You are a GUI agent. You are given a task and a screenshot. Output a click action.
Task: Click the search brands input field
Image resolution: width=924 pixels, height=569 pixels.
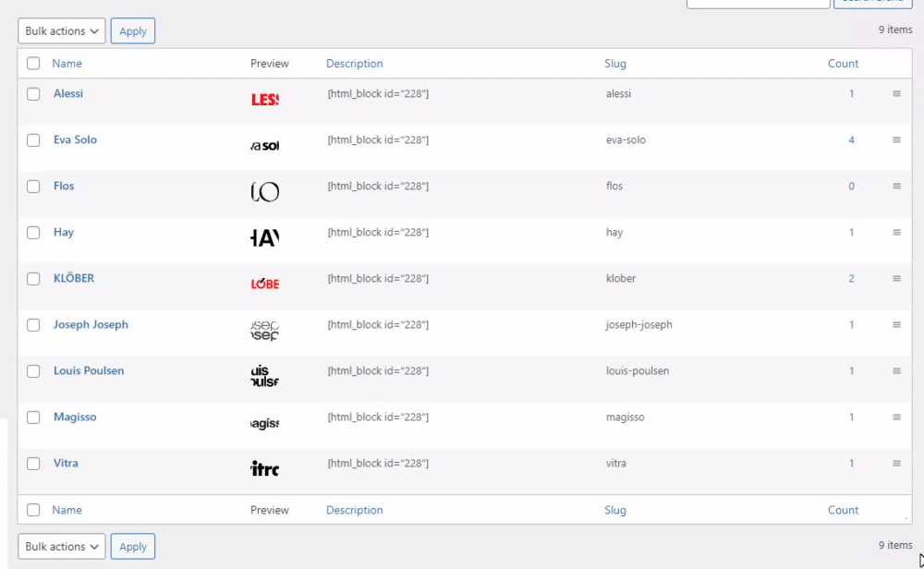click(x=758, y=3)
